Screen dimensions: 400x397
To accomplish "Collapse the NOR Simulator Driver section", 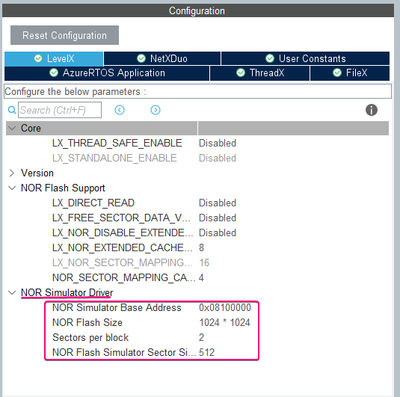I will pyautogui.click(x=12, y=293).
